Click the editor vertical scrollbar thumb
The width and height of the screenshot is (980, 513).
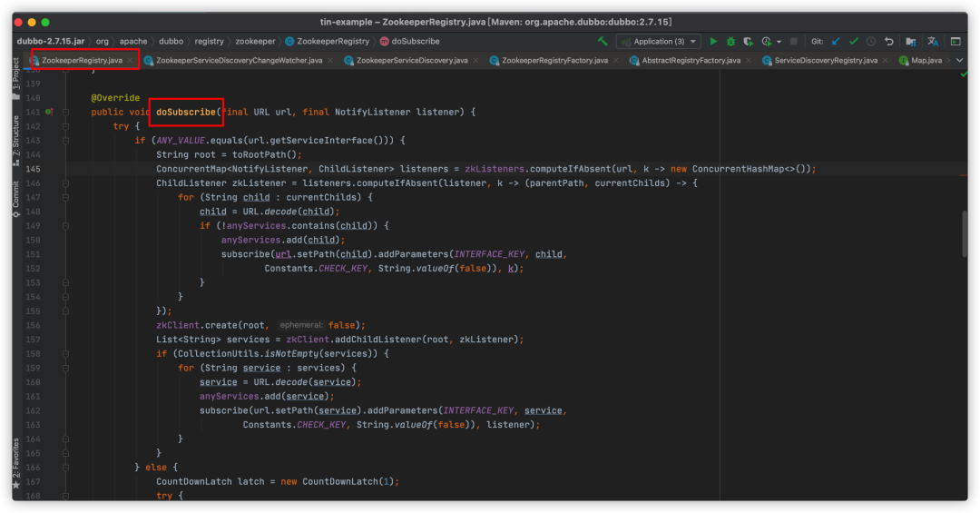click(965, 233)
